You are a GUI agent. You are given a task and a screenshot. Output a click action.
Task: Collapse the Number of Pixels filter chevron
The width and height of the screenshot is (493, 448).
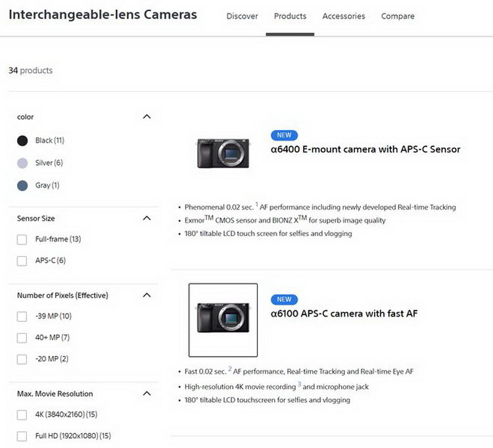[147, 295]
